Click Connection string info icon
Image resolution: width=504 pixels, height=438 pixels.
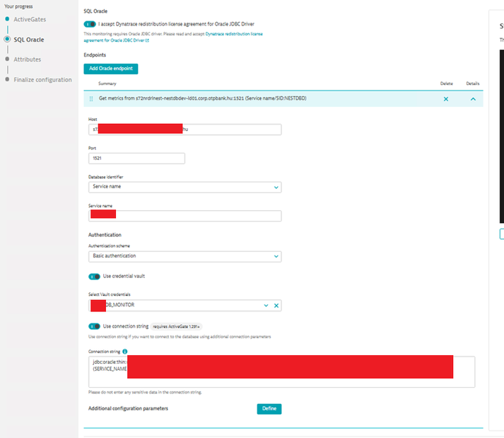pyautogui.click(x=124, y=352)
